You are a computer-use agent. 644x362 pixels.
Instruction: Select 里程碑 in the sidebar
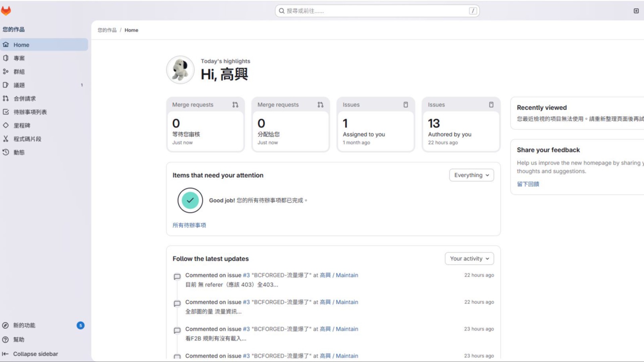[19, 125]
